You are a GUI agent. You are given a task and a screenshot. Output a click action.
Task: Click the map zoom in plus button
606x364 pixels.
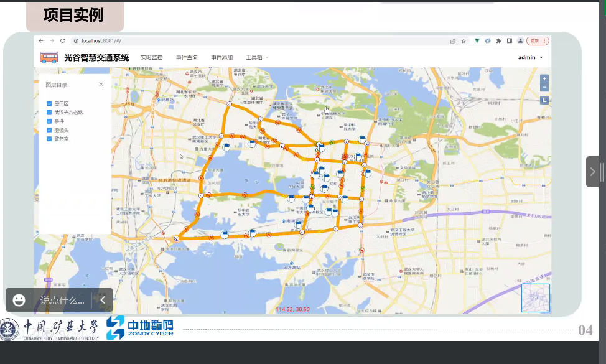(x=544, y=78)
